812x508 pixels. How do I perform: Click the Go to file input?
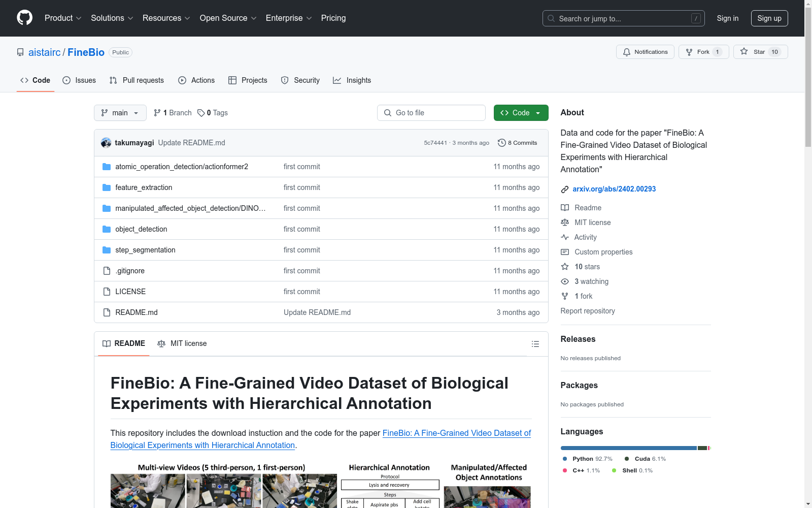pyautogui.click(x=431, y=113)
